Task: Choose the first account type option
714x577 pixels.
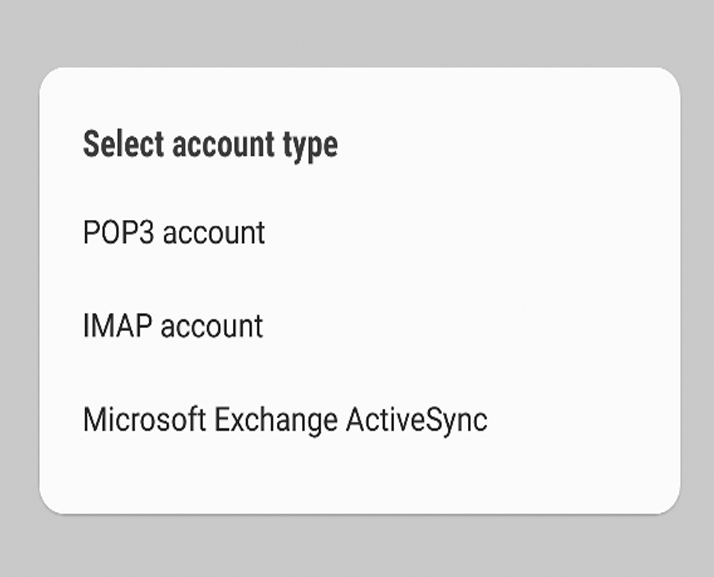Action: 360,233
